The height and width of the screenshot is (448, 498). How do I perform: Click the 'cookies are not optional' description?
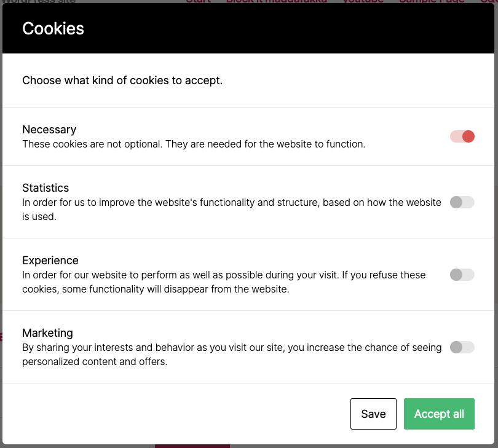[x=194, y=144]
